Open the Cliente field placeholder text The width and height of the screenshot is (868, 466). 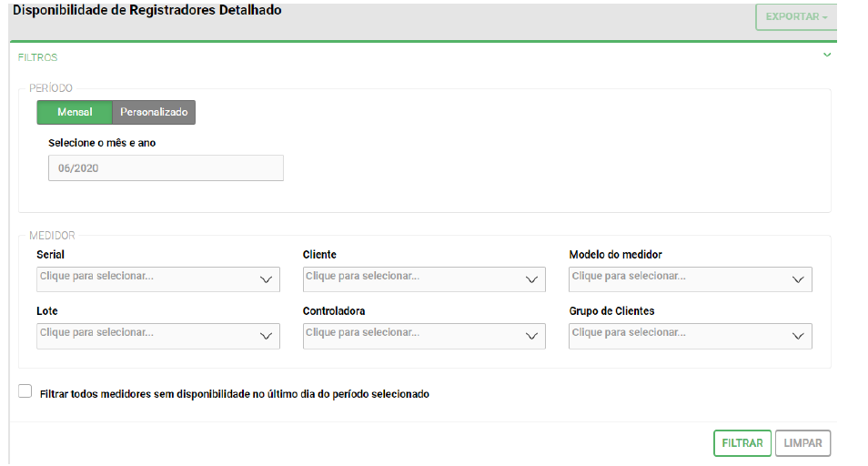pyautogui.click(x=362, y=277)
